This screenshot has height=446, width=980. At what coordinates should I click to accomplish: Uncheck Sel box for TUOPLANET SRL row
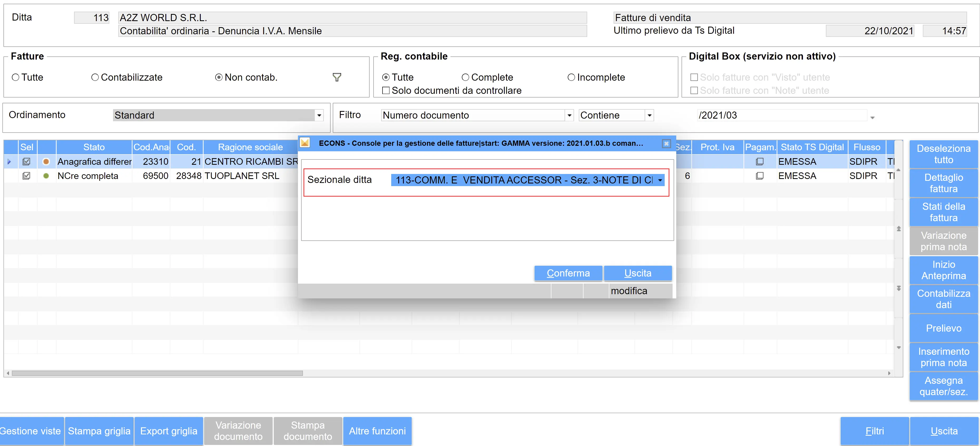(26, 176)
